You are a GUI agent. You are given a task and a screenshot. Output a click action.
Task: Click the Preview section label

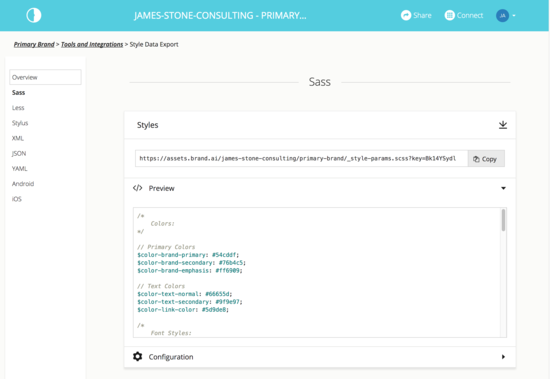(x=161, y=188)
